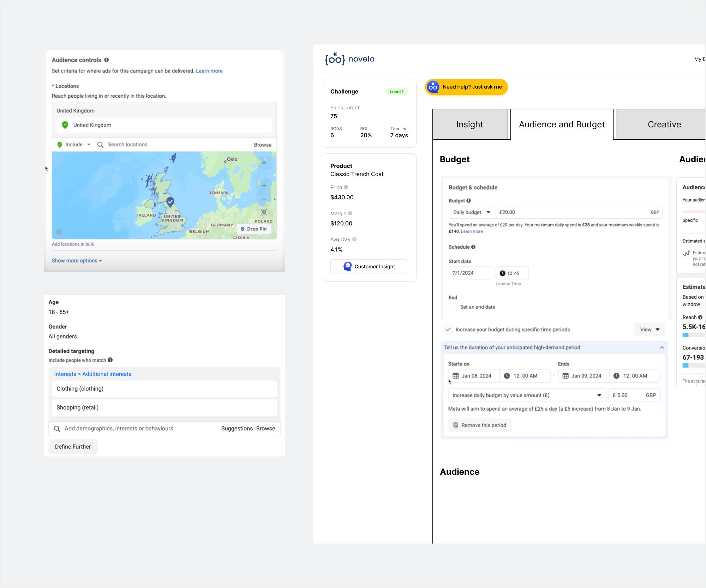
Task: Open the Learn more link in Audience controls
Action: [x=209, y=71]
